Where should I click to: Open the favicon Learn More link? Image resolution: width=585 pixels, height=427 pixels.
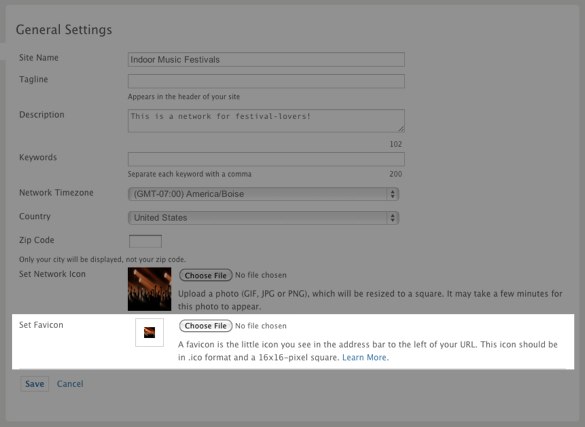[365, 357]
